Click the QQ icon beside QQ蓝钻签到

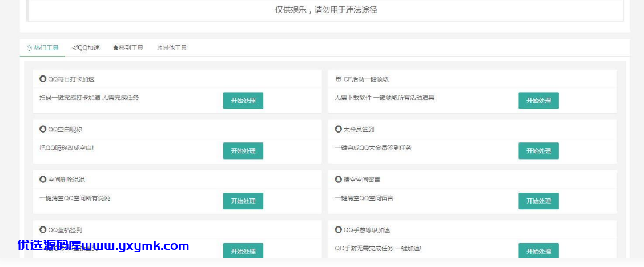coord(43,230)
